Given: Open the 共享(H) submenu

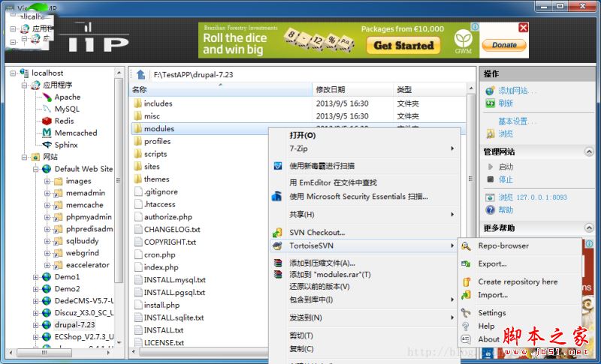Looking at the screenshot, I should click(x=365, y=215).
